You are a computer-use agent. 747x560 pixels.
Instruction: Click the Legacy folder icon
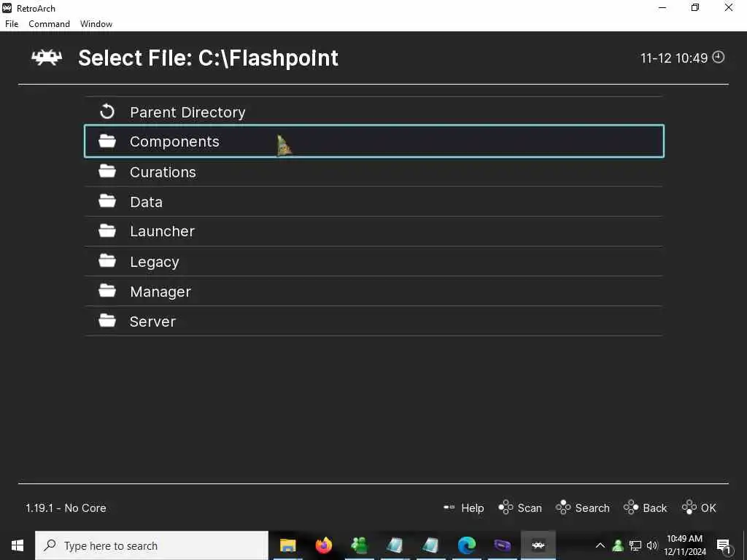[107, 260]
